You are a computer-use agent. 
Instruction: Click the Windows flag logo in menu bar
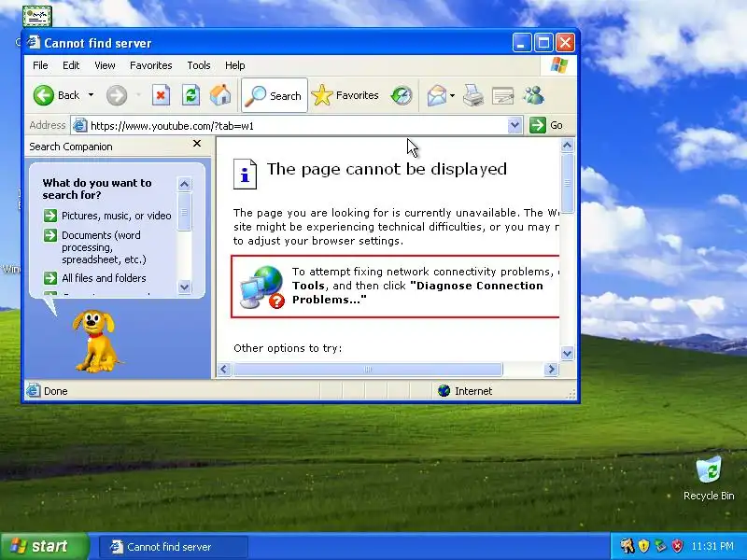(x=558, y=65)
